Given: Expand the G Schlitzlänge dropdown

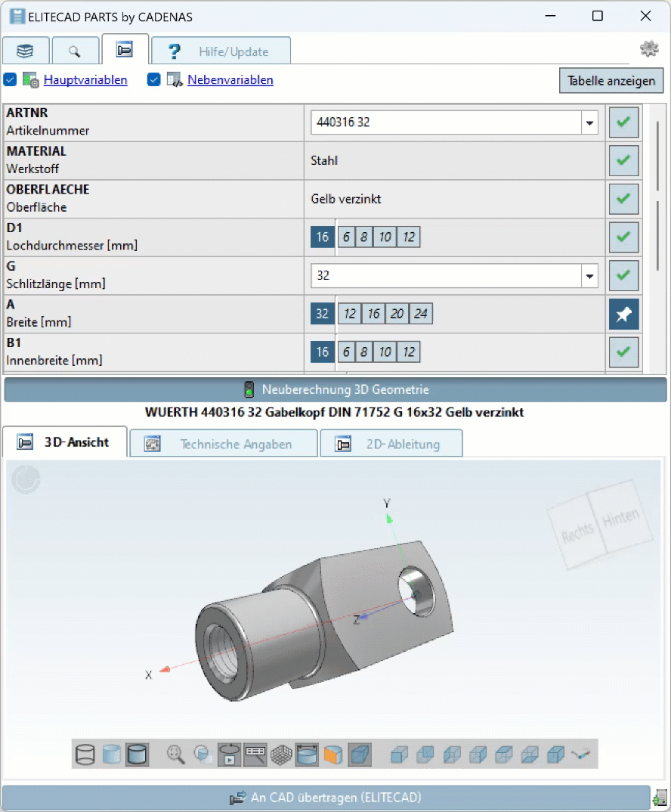Looking at the screenshot, I should click(590, 275).
